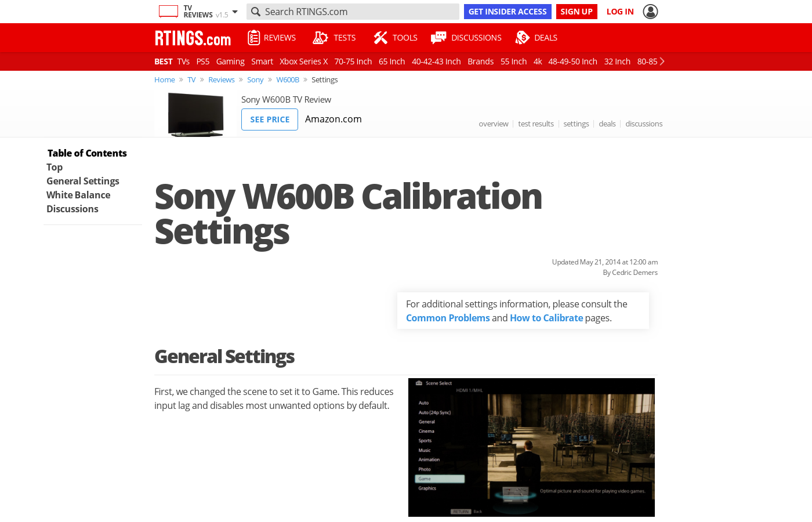Click the Tools wrench icon
This screenshot has width=812, height=522.
tap(380, 38)
